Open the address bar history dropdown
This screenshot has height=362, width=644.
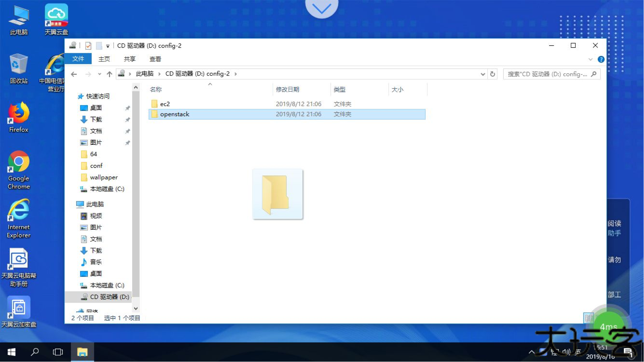click(482, 74)
